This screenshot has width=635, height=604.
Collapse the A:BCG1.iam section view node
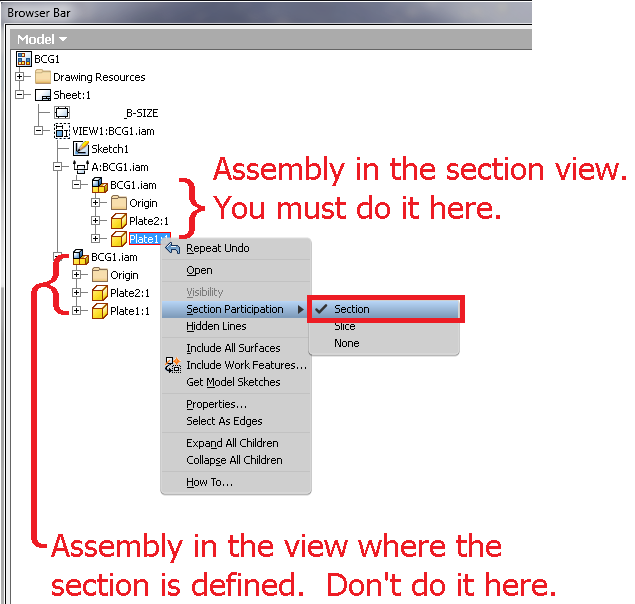[58, 166]
